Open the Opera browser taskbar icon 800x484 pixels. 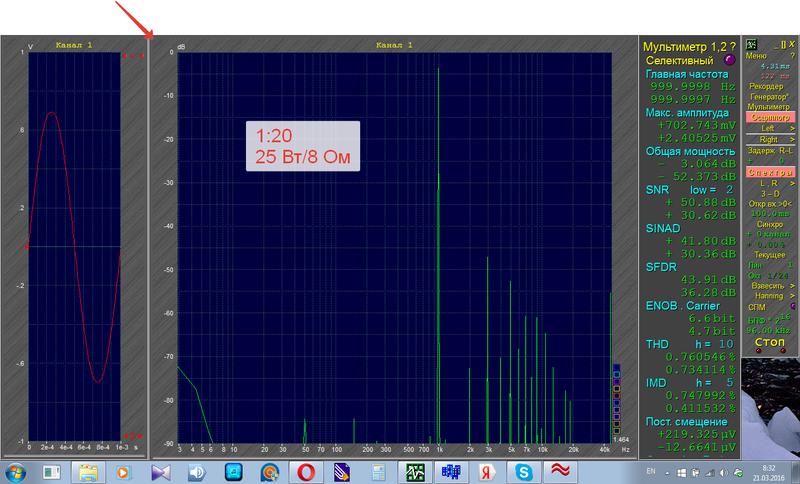pyautogui.click(x=306, y=472)
